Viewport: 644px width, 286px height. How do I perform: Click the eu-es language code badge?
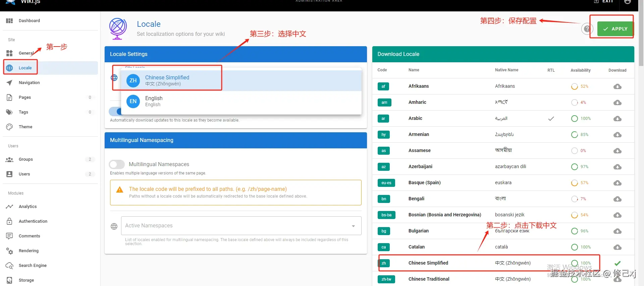tap(386, 183)
